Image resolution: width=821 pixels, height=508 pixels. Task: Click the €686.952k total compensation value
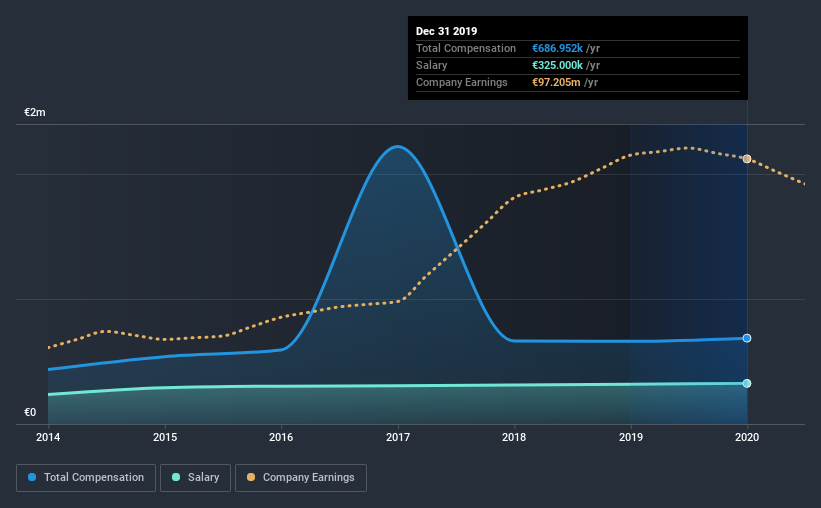point(557,48)
